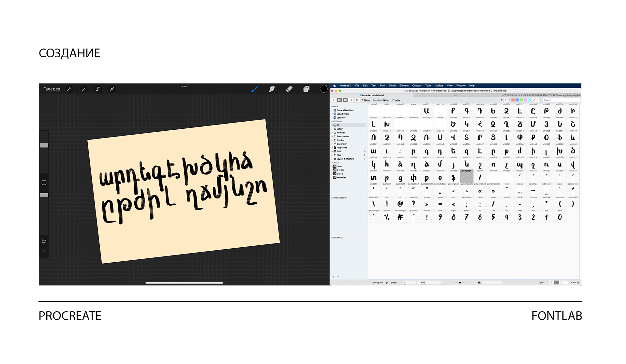Select the Procreate brush tool
Viewport: 626px width, 364px height.
point(255,89)
